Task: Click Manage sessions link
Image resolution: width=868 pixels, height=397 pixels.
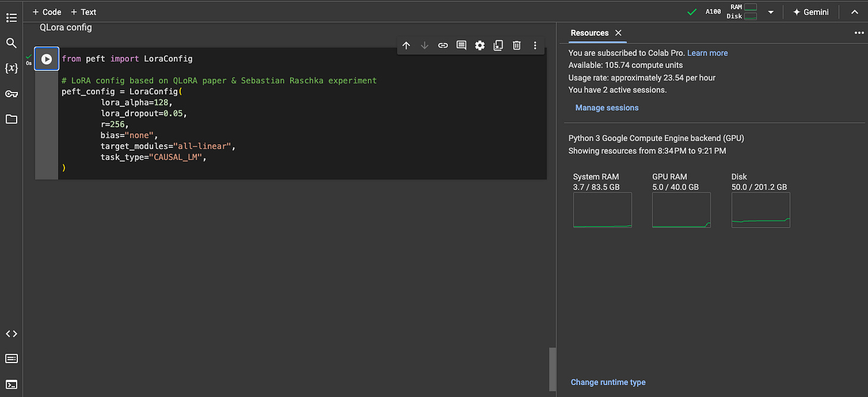Action: coord(607,108)
